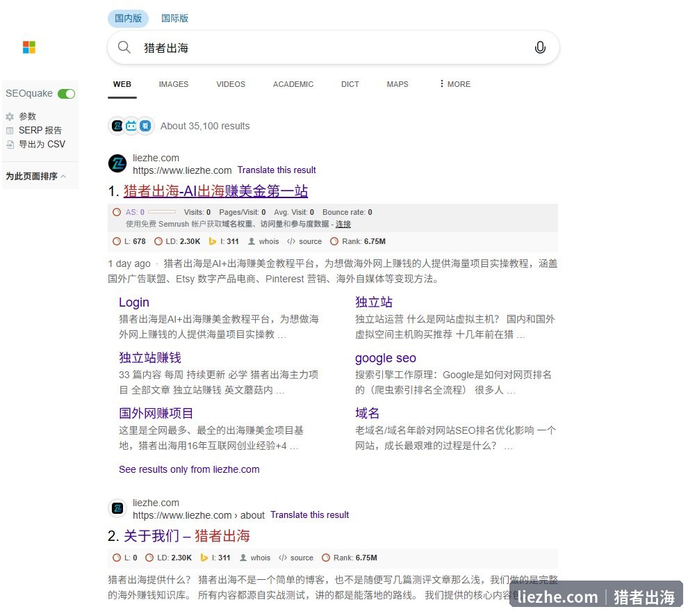Open the VIDEOS tab

[231, 84]
